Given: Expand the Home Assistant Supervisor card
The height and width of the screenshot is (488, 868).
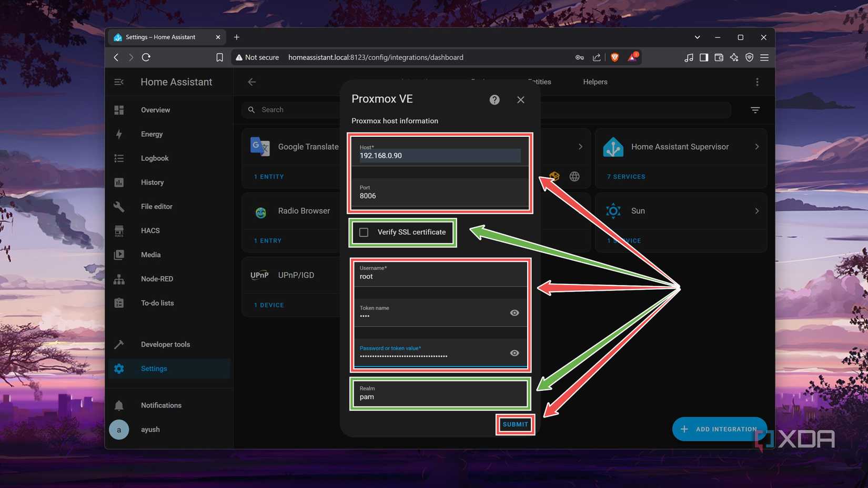Looking at the screenshot, I should (x=757, y=147).
